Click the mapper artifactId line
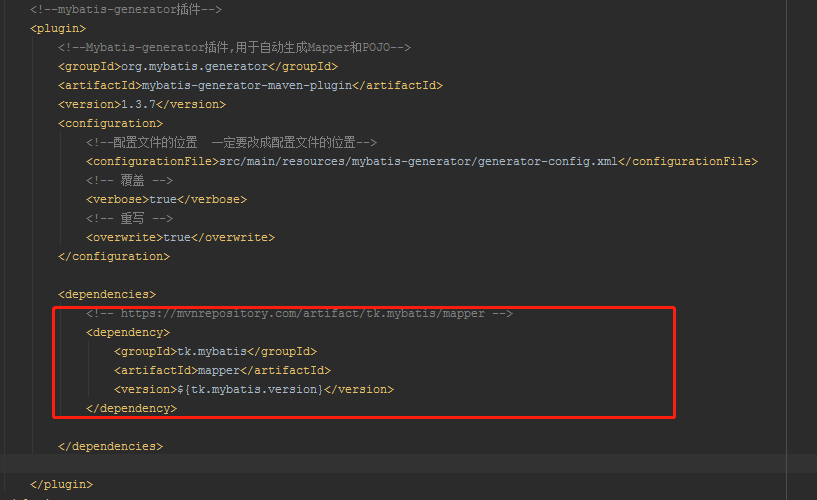This screenshot has width=817, height=500. (x=222, y=370)
